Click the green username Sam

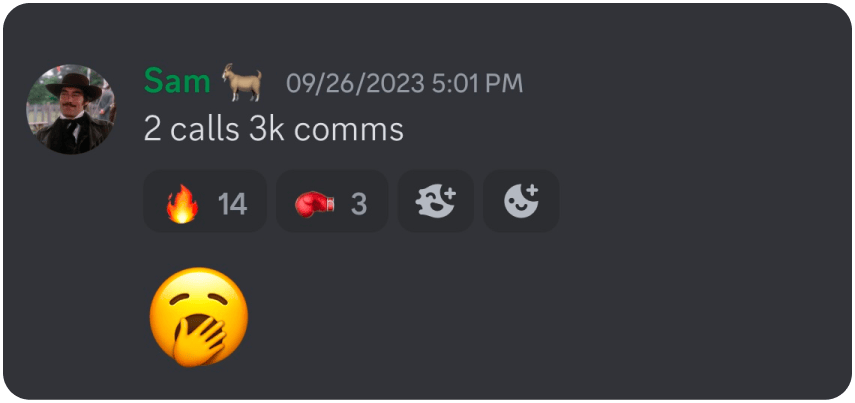click(x=177, y=82)
